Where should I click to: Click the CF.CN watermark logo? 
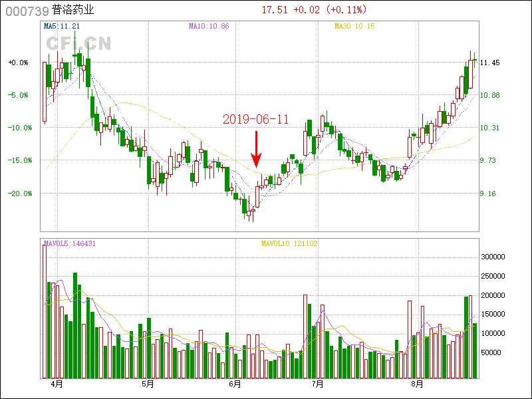[x=78, y=43]
